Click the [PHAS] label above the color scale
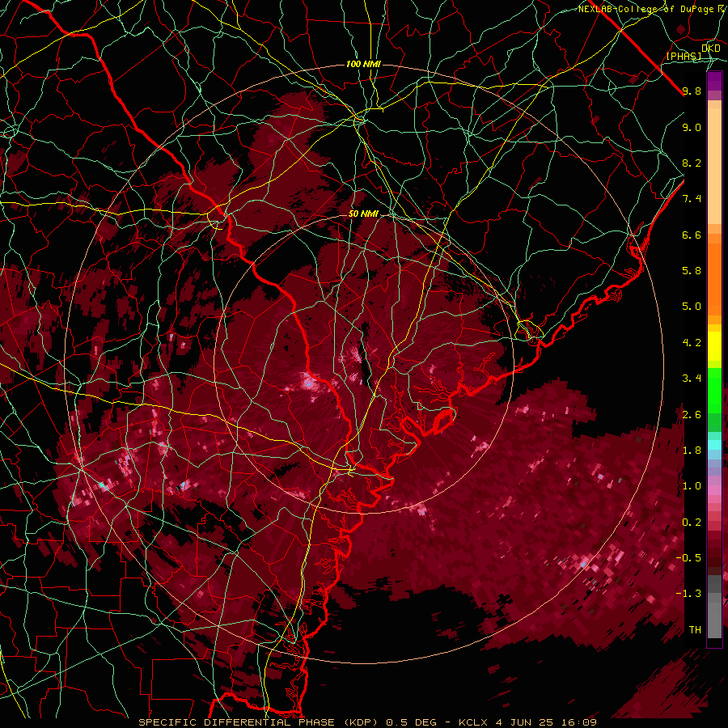The image size is (728, 728). tap(684, 56)
